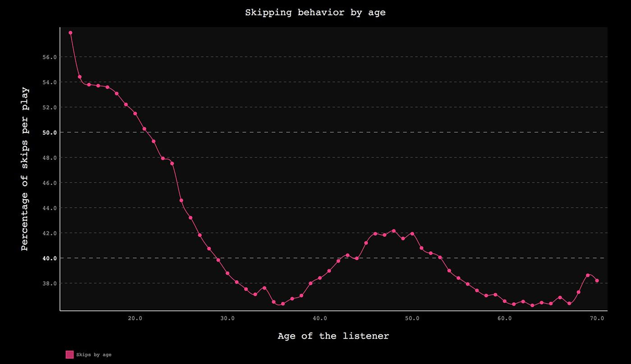The width and height of the screenshot is (631, 364).
Task: Click the data point at age 50
Action: (412, 234)
